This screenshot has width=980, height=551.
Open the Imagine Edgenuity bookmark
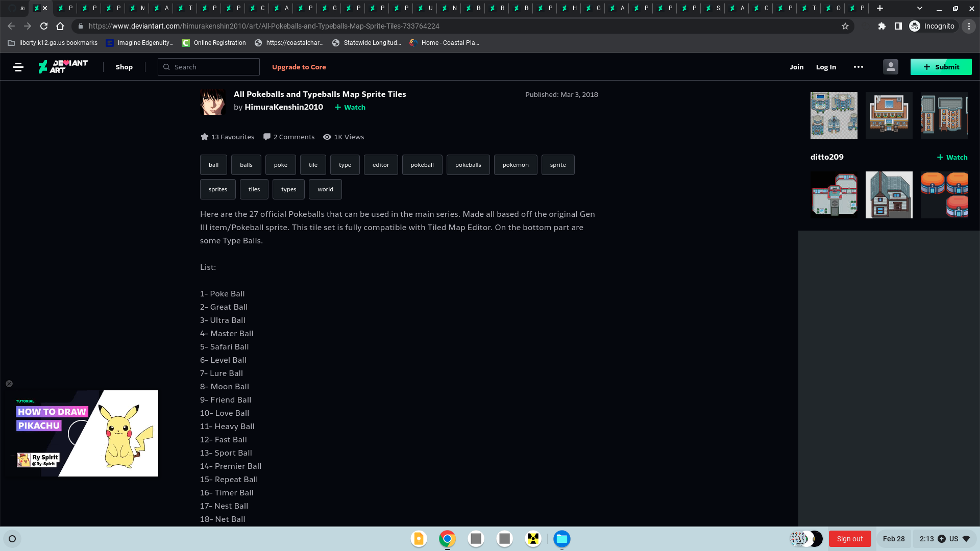(x=139, y=43)
